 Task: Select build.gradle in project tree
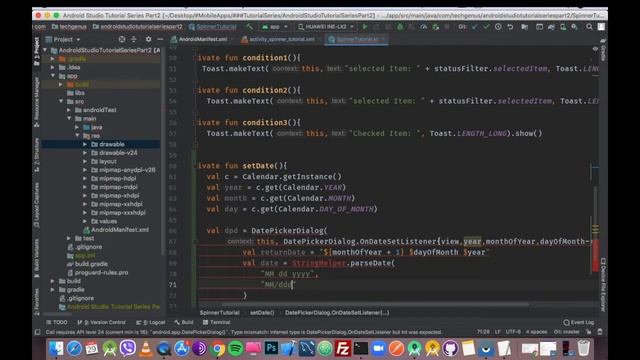pyautogui.click(x=87, y=264)
